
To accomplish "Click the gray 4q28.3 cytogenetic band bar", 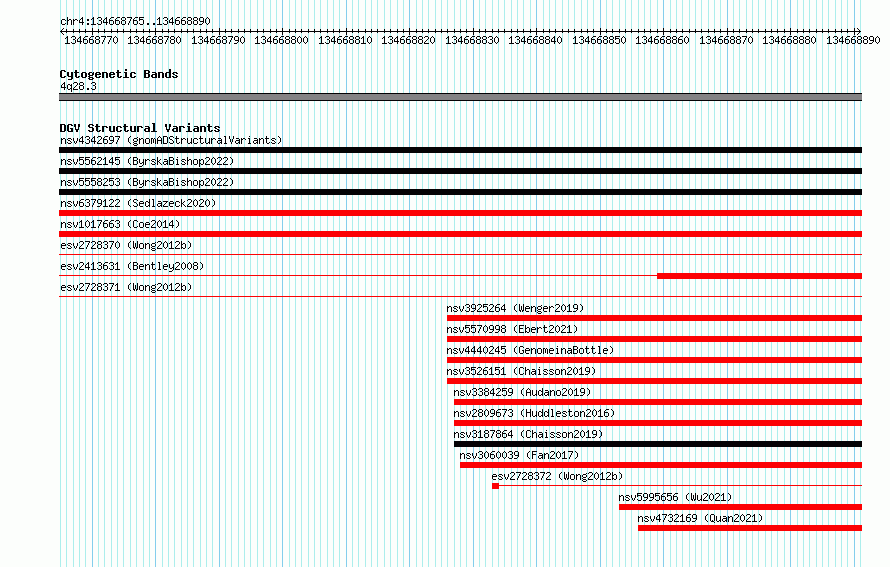I will [x=460, y=97].
